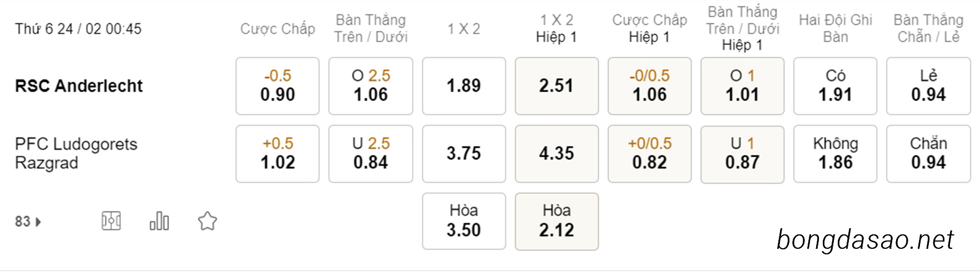Select both teams score Không 1.86

point(836,154)
